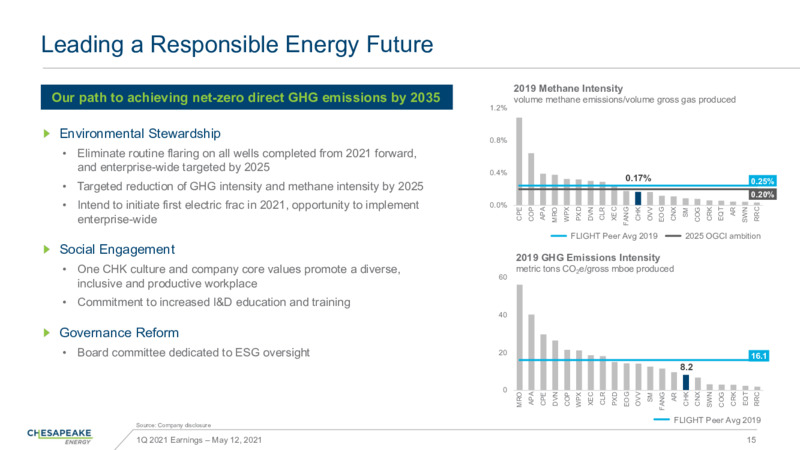The width and height of the screenshot is (800, 450).
Task: Select the 'Social Engagement' heading
Action: click(117, 249)
